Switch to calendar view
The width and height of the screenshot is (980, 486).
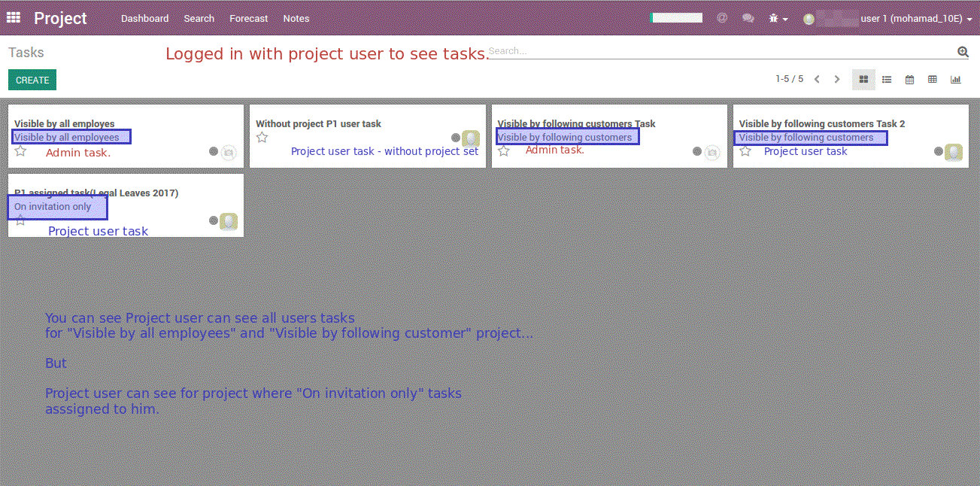[x=909, y=80]
